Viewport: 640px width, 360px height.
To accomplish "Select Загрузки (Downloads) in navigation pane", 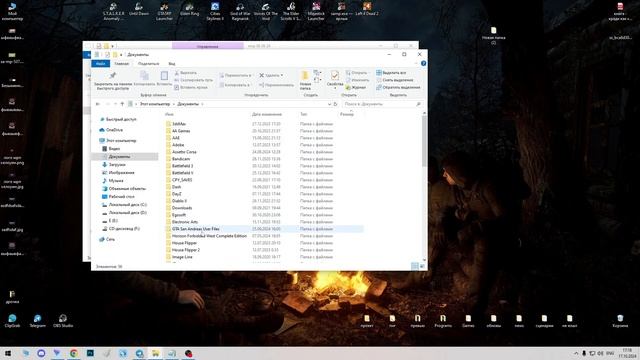I will coord(117,164).
